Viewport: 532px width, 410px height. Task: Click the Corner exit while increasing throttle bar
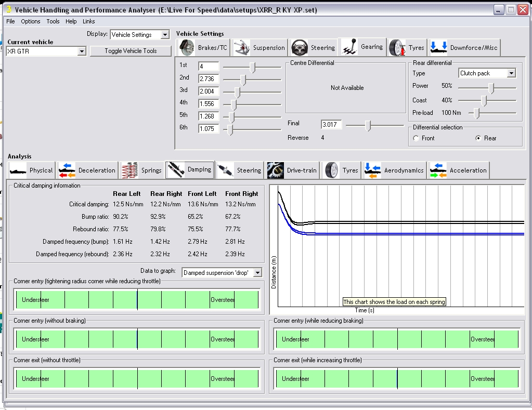[397, 379]
